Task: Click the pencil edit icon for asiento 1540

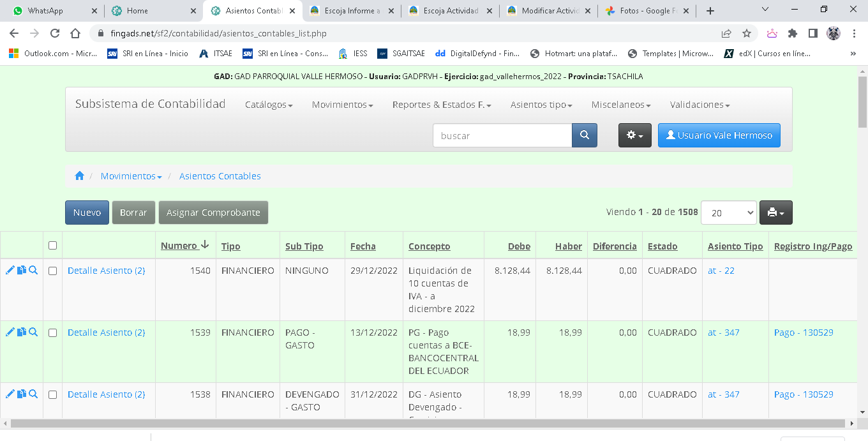Action: click(x=10, y=271)
